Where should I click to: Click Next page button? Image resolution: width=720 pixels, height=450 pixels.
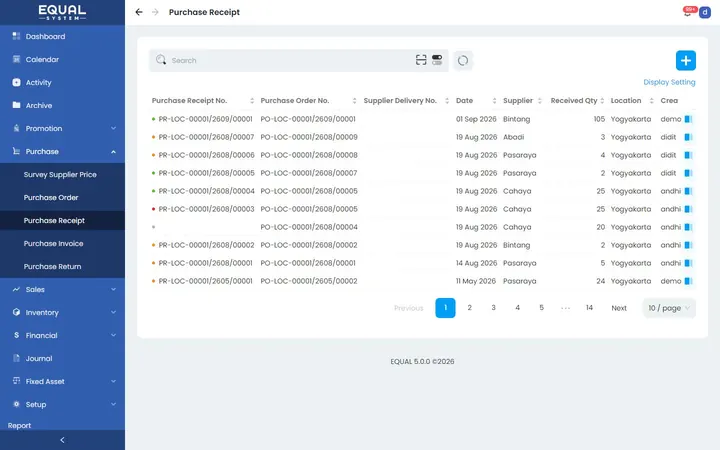[619, 308]
